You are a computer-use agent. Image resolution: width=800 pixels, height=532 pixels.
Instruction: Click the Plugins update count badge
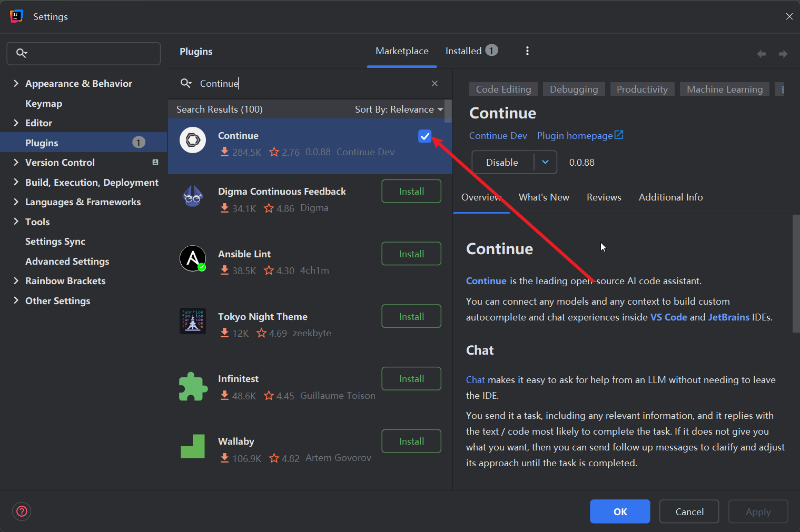[x=139, y=143]
